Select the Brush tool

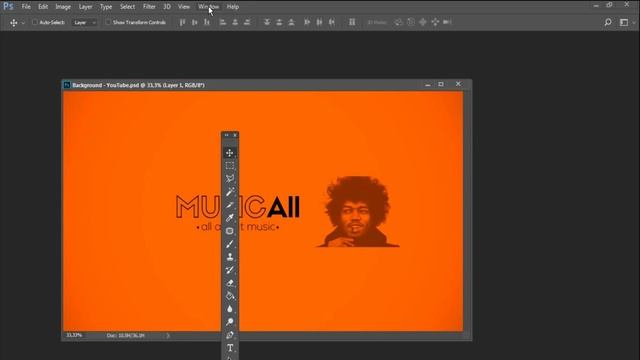(229, 244)
